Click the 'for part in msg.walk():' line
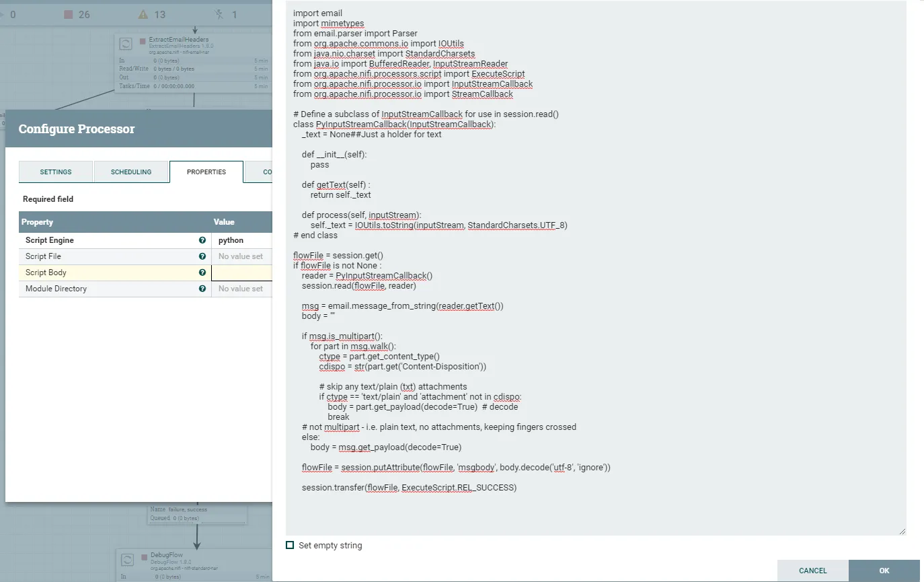This screenshot has height=582, width=924. click(x=353, y=347)
